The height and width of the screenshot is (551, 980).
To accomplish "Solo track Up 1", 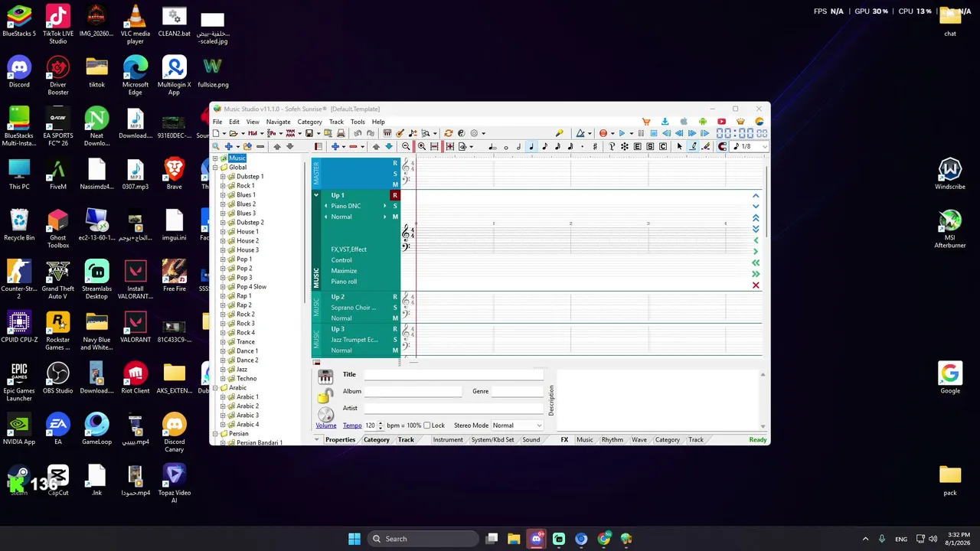I will click(395, 206).
